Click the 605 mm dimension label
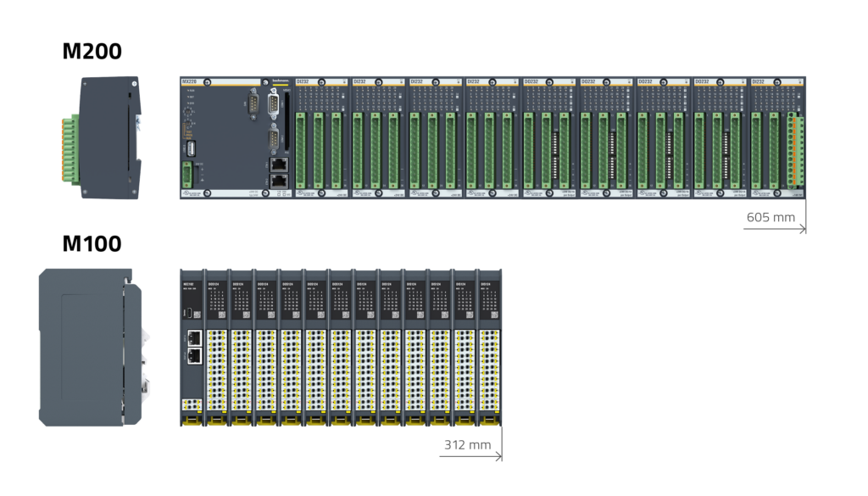Image resolution: width=868 pixels, height=496 pixels. [770, 218]
